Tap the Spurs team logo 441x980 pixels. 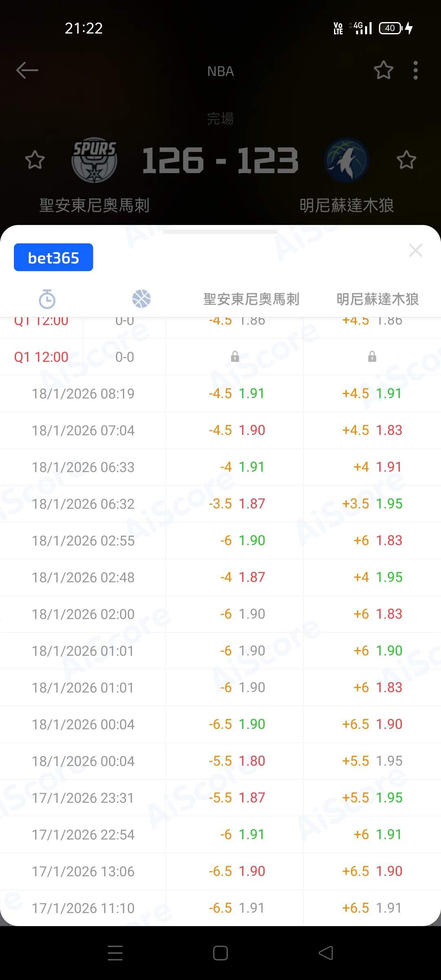(x=94, y=160)
